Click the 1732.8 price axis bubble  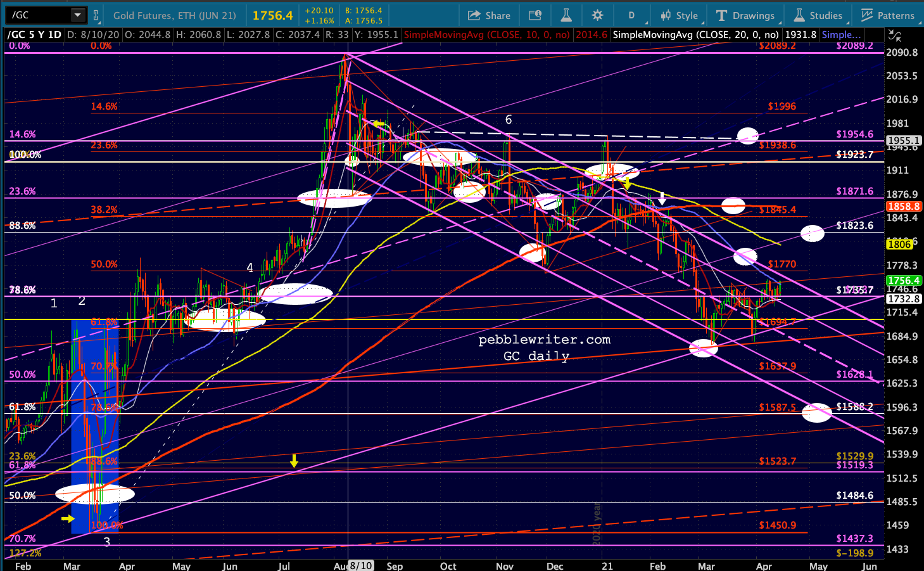903,299
